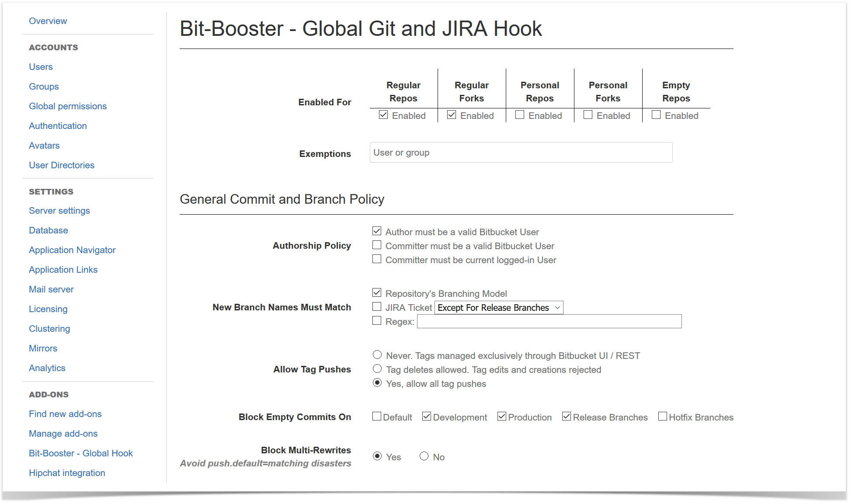Check Enabled for Personal Forks

pos(588,115)
